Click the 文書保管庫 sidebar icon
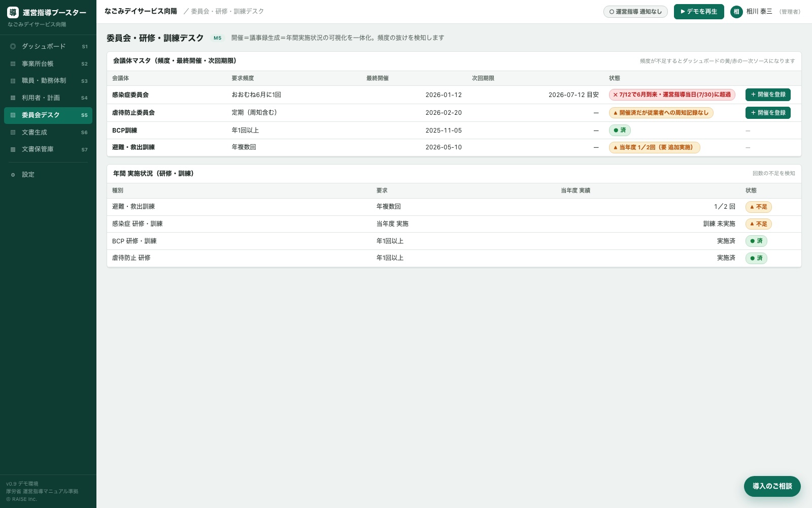Viewport: 812px width, 508px height. [x=13, y=149]
